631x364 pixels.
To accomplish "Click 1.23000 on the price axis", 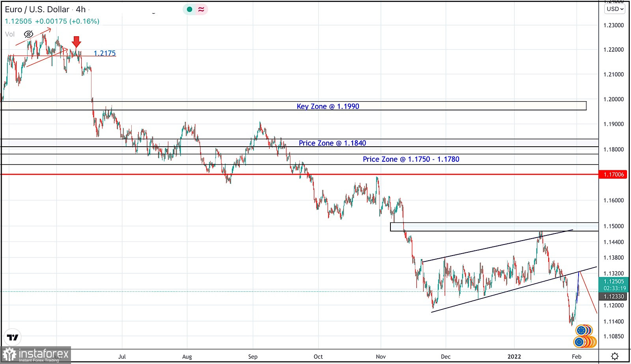I will (x=614, y=25).
